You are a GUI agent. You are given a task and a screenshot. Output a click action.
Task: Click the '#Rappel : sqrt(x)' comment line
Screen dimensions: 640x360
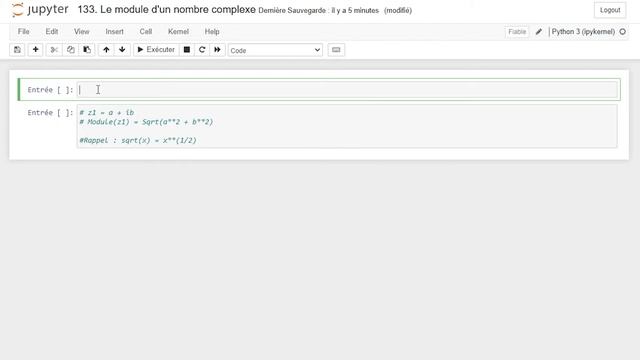pyautogui.click(x=138, y=140)
